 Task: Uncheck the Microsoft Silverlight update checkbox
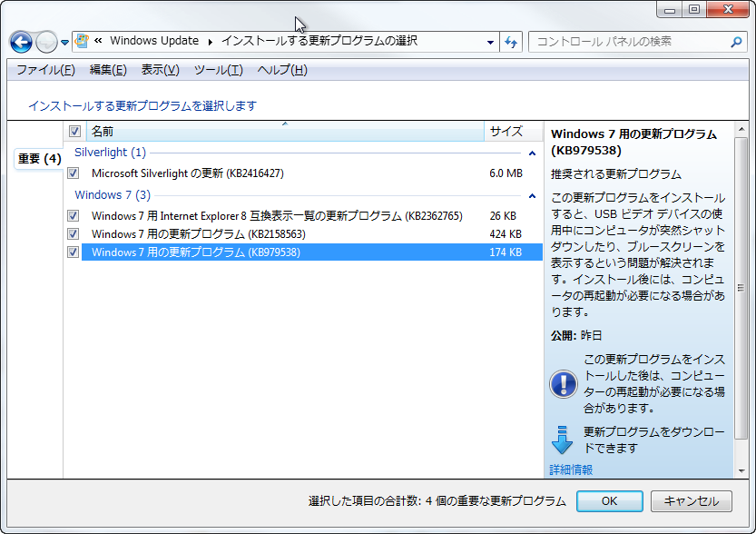[74, 173]
